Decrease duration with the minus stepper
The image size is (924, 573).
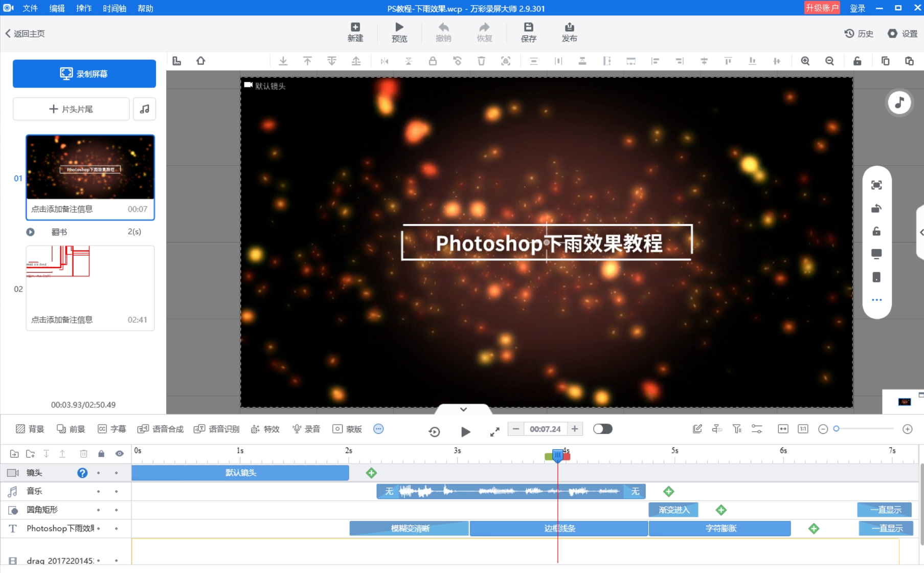click(515, 429)
